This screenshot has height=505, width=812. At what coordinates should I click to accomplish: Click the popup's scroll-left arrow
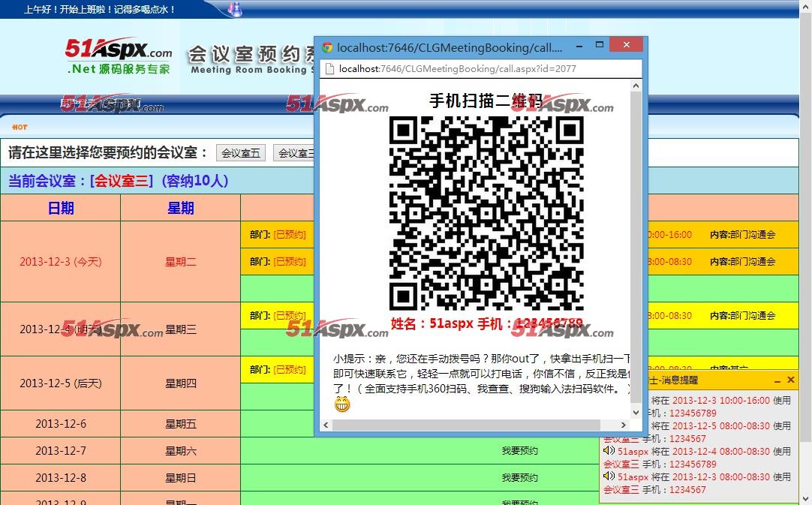326,425
